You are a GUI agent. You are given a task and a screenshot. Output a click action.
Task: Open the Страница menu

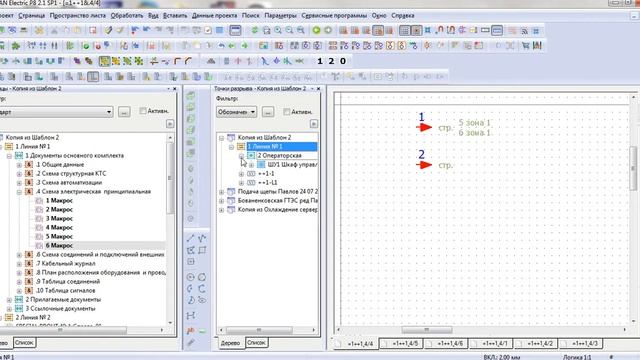click(x=31, y=16)
